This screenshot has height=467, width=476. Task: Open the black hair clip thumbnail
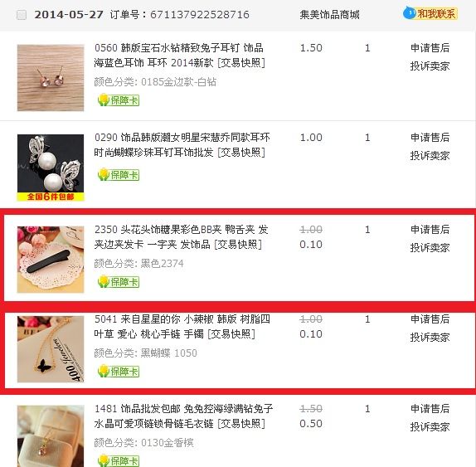[51, 260]
